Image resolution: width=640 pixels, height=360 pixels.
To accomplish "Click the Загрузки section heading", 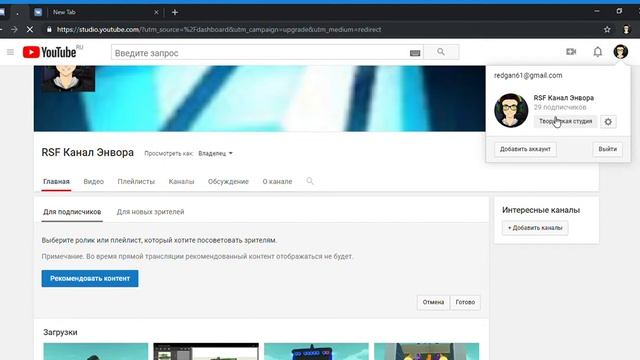I will point(60,332).
